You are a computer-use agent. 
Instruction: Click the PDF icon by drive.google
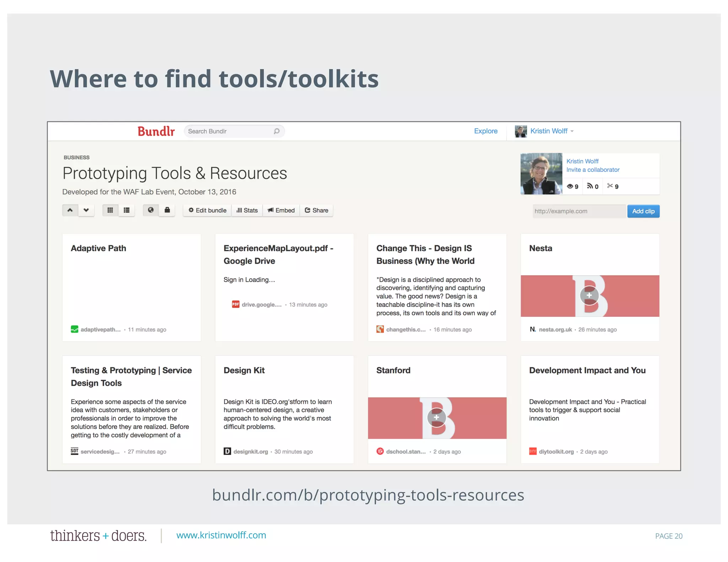235,304
